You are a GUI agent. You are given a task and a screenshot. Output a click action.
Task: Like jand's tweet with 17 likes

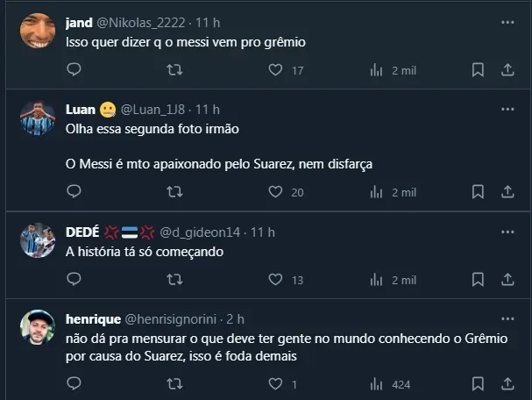(x=275, y=70)
